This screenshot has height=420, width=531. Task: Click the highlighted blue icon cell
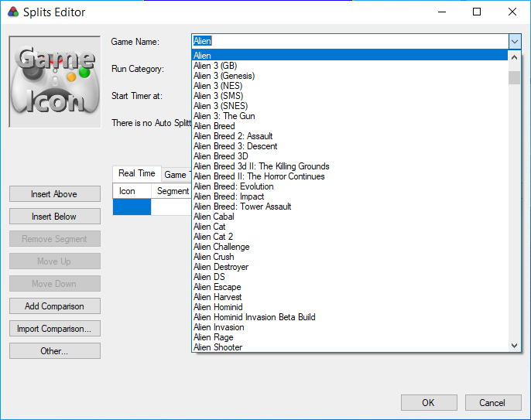point(132,207)
